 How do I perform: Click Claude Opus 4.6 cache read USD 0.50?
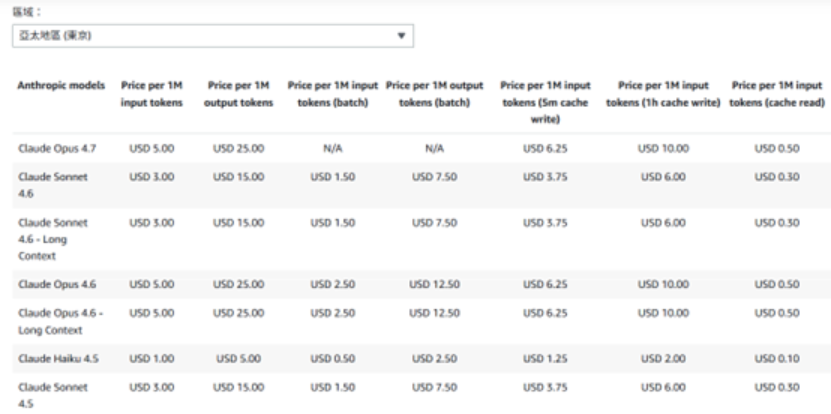click(777, 284)
